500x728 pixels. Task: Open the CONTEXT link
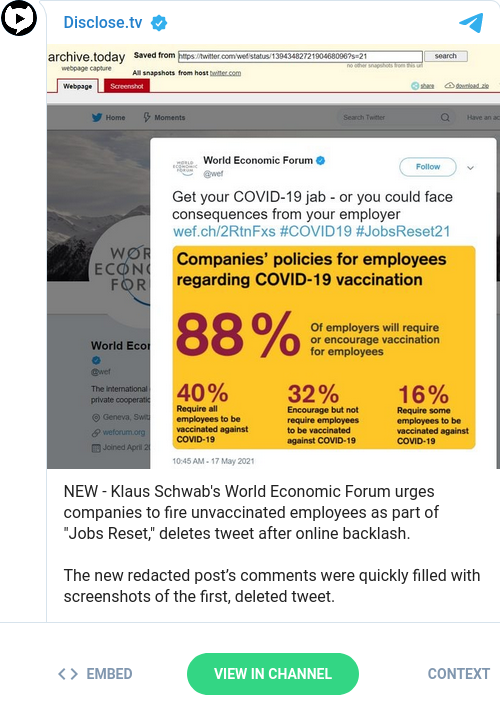458,674
